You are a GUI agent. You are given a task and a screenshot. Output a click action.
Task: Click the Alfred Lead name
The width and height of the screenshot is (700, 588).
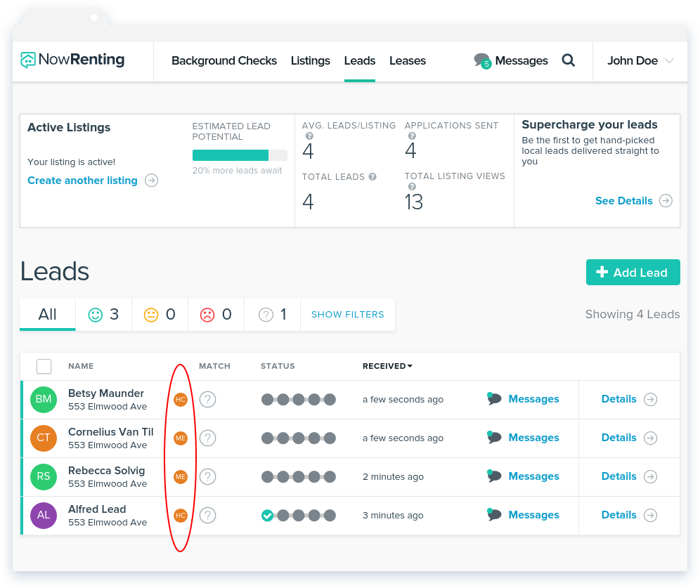click(97, 509)
